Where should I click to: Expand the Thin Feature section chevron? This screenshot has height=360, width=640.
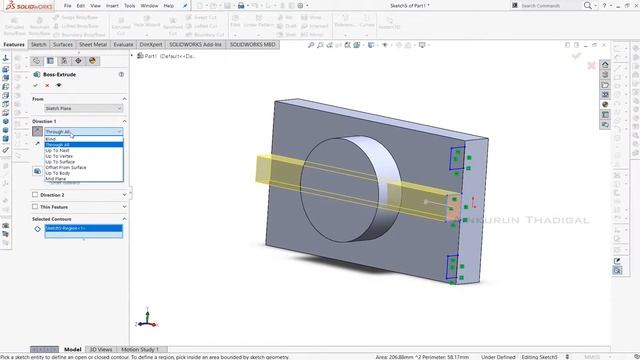(x=124, y=207)
